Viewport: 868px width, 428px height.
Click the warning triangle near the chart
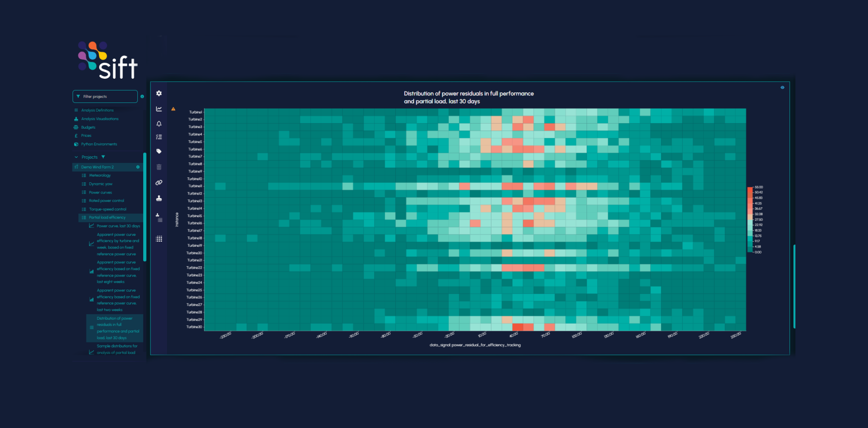pyautogui.click(x=173, y=109)
